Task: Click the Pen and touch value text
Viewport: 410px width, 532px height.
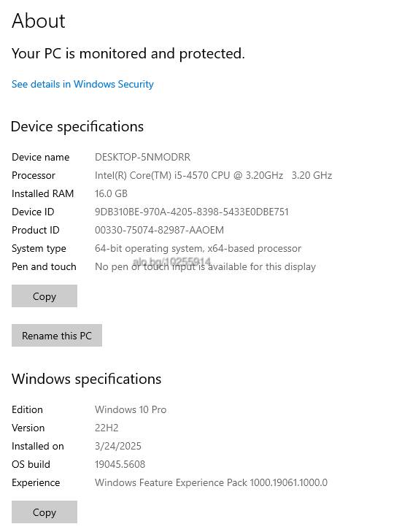Action: tap(205, 266)
